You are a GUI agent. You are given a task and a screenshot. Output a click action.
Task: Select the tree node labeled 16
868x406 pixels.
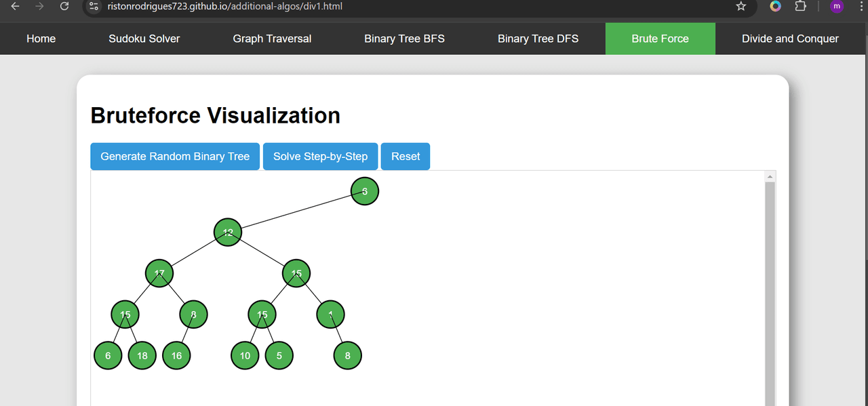(176, 356)
